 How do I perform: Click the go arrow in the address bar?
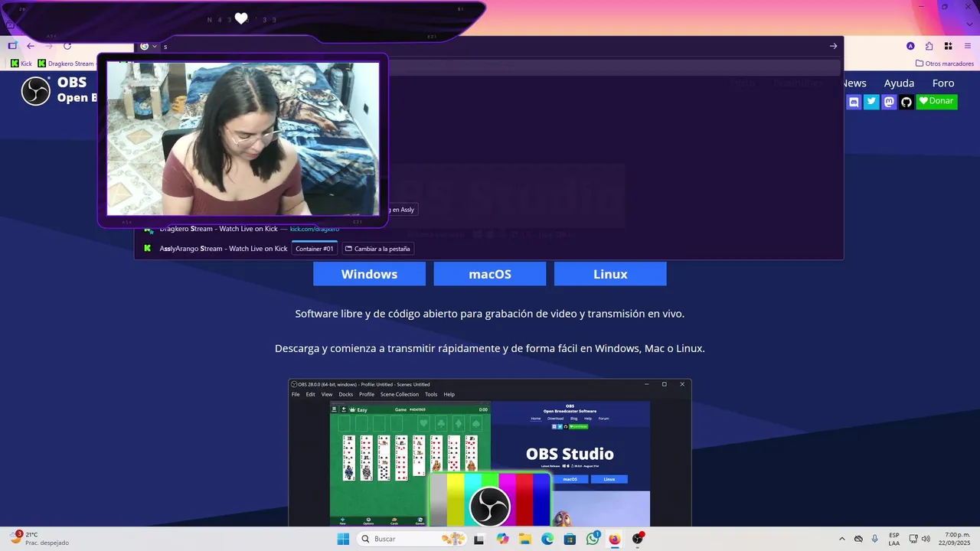click(833, 46)
